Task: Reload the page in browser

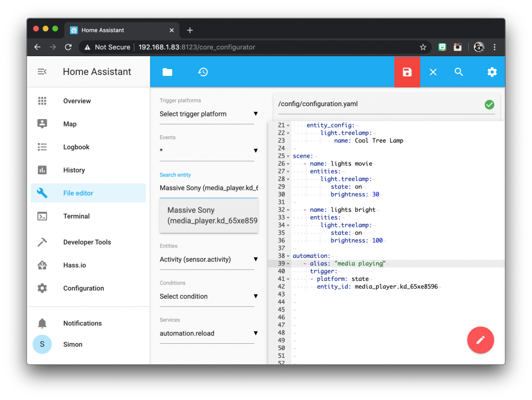Action: pos(68,47)
